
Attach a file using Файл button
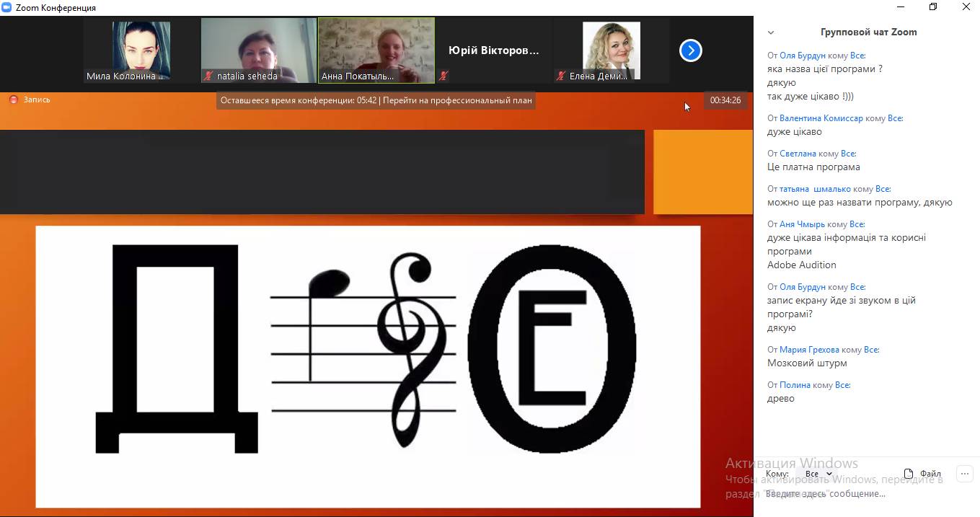tap(922, 474)
